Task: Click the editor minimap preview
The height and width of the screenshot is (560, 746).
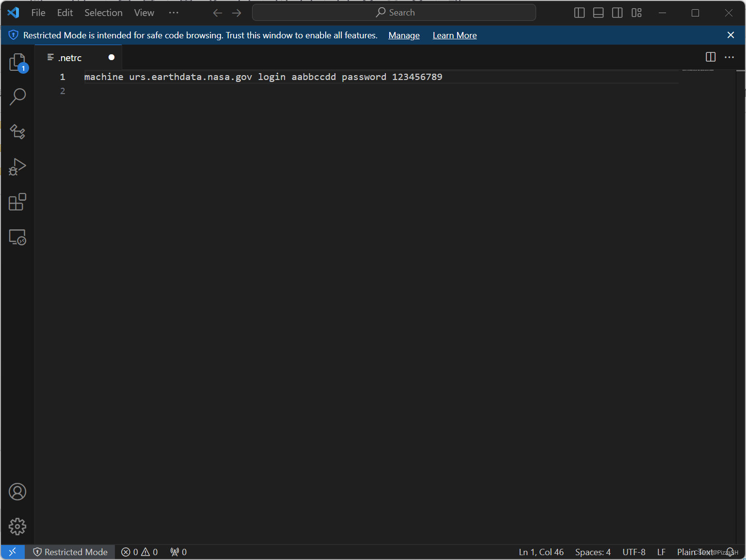Action: point(698,71)
